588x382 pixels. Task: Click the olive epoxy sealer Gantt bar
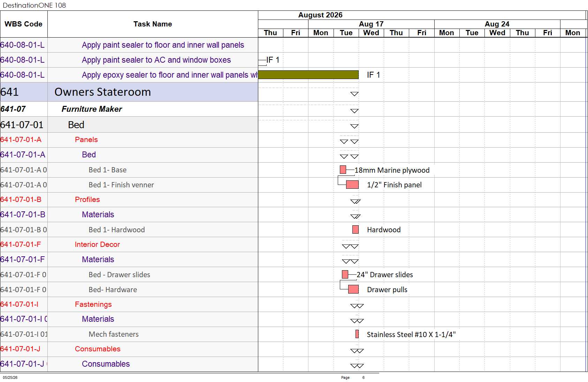(308, 75)
